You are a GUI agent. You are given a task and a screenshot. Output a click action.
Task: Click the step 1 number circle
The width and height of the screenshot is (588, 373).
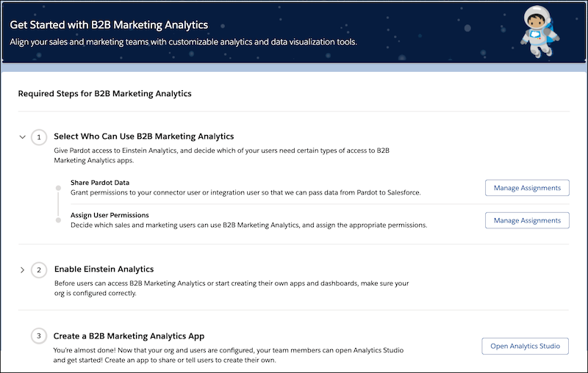pos(39,137)
